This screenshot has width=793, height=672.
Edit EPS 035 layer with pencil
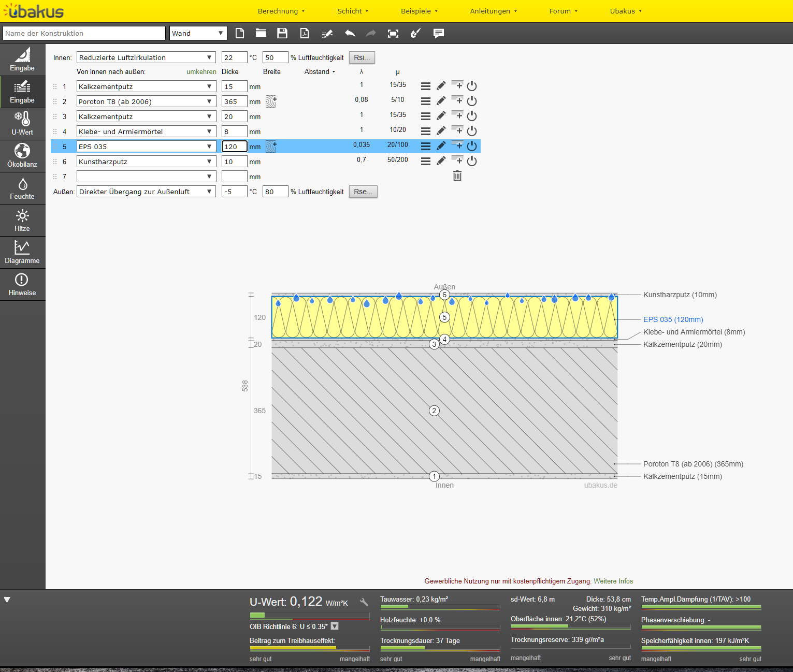tap(441, 146)
